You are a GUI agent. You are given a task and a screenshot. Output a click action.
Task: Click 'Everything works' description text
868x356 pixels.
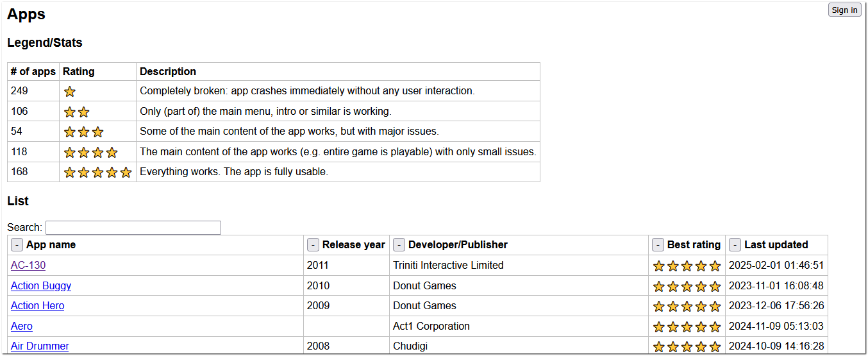pos(234,171)
